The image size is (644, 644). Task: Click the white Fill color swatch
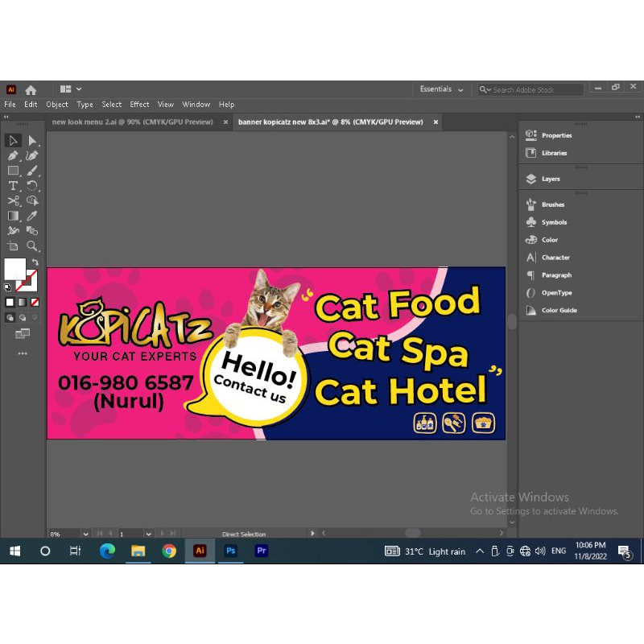tap(14, 270)
